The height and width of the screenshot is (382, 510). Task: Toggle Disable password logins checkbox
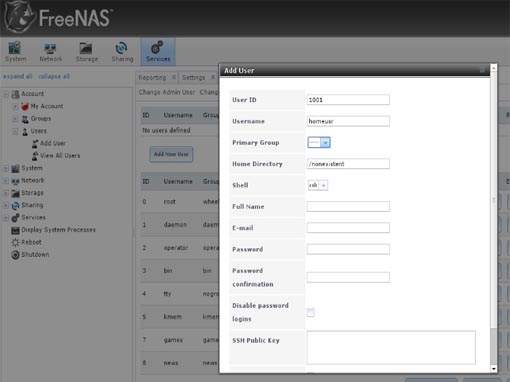pyautogui.click(x=311, y=312)
